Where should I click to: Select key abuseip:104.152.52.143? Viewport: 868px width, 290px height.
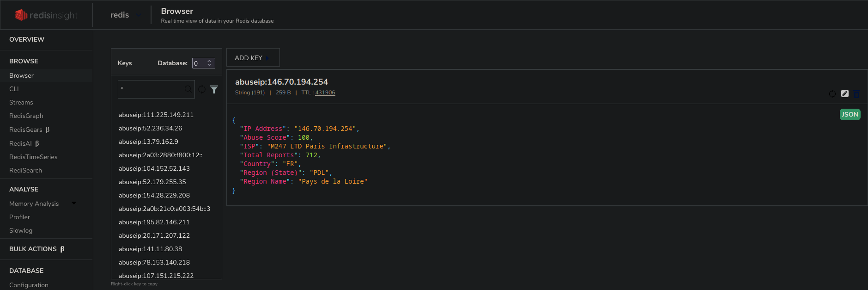[x=154, y=168]
